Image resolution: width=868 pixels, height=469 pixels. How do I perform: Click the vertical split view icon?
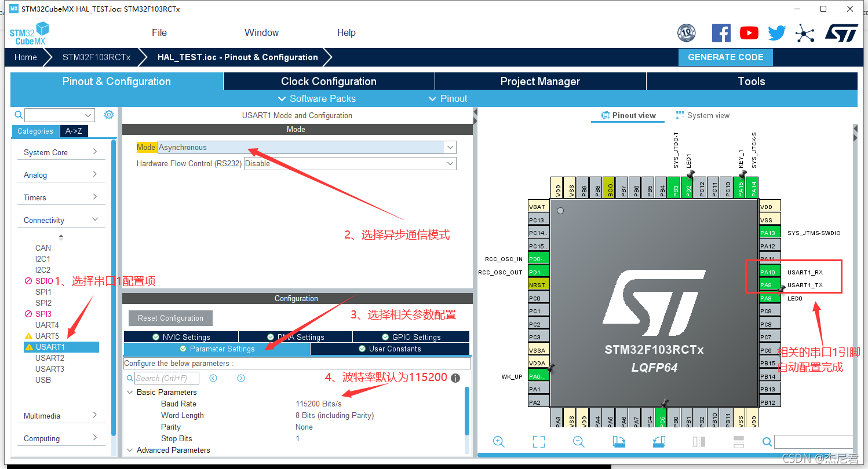tap(699, 441)
